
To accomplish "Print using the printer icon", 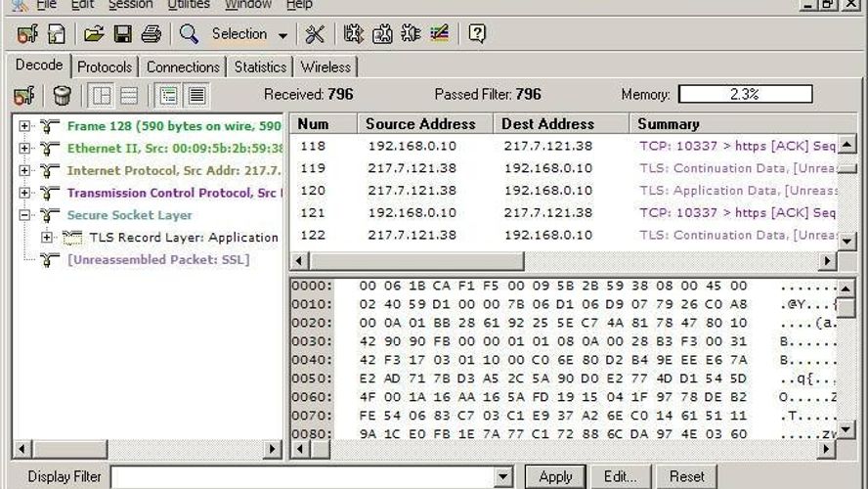I will [151, 34].
